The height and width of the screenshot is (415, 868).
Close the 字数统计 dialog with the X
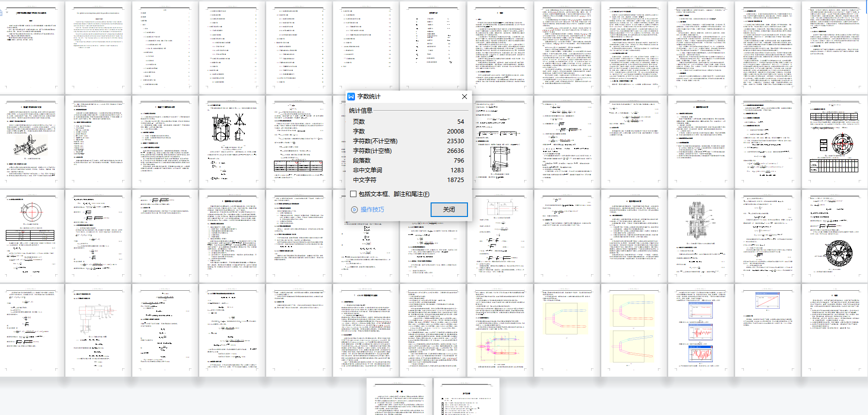tap(464, 97)
